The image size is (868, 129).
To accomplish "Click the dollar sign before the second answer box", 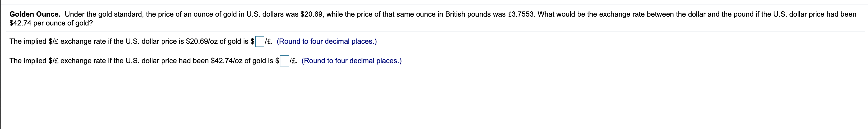I will point(277,61).
